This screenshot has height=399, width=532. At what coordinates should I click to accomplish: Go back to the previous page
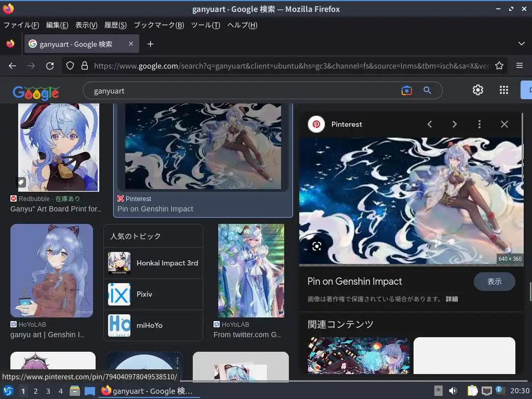pyautogui.click(x=12, y=66)
